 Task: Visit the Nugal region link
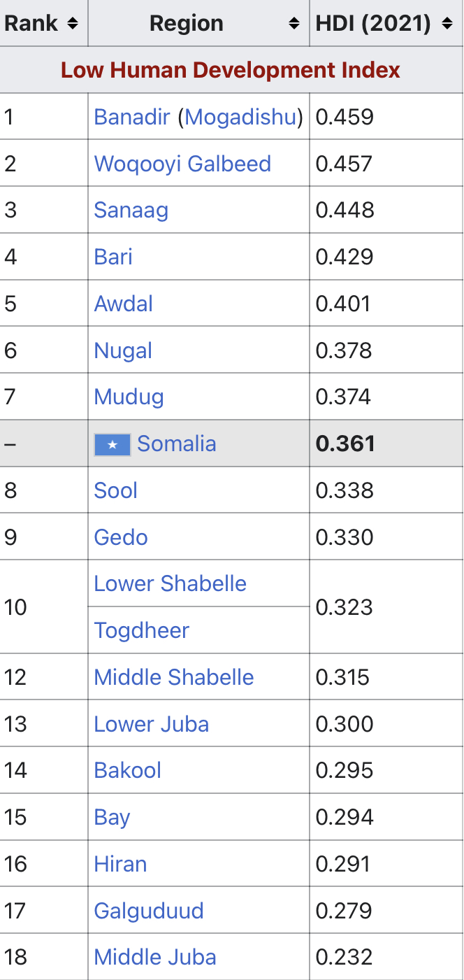123,350
